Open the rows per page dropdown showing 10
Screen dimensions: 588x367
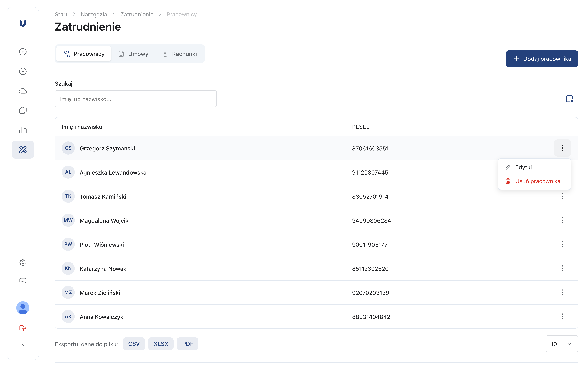click(x=561, y=344)
